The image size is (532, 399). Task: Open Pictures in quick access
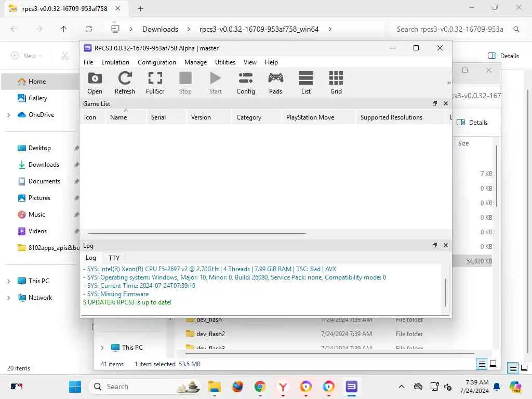(x=39, y=198)
